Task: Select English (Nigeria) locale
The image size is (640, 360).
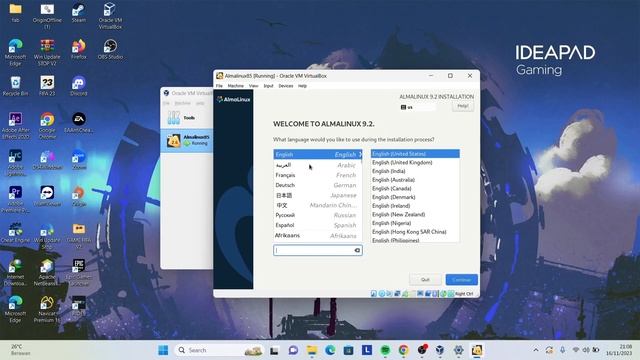Action: pyautogui.click(x=415, y=223)
